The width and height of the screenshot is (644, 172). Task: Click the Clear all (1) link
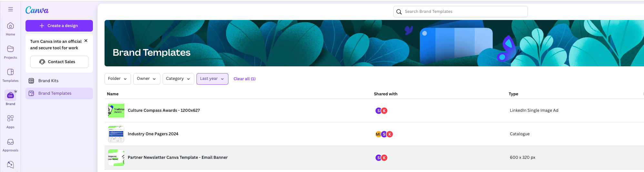click(x=244, y=79)
